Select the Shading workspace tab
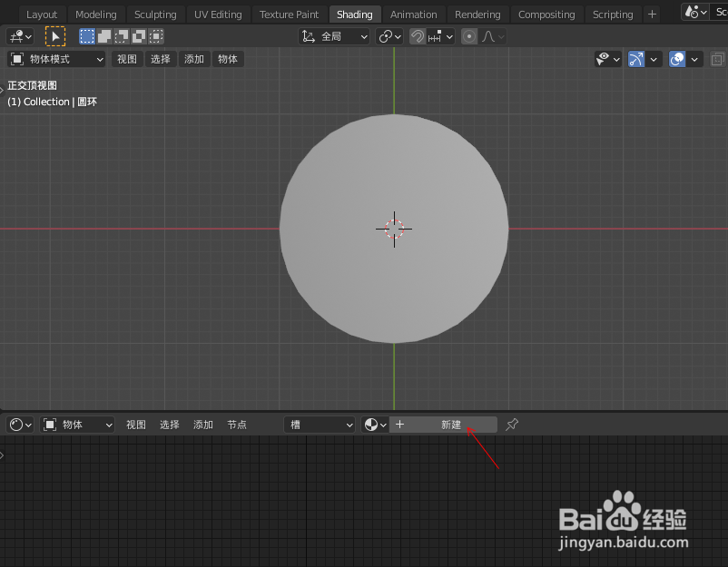728x567 pixels. [x=355, y=15]
